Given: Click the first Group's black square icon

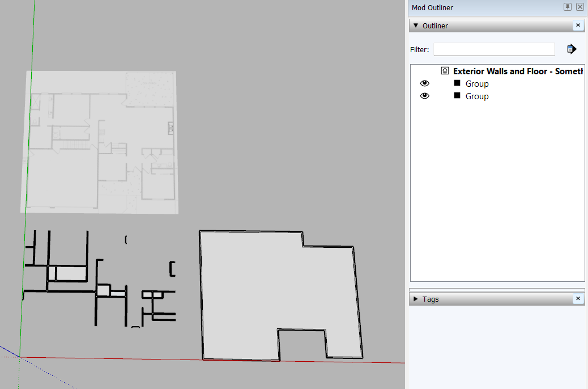Looking at the screenshot, I should point(457,83).
